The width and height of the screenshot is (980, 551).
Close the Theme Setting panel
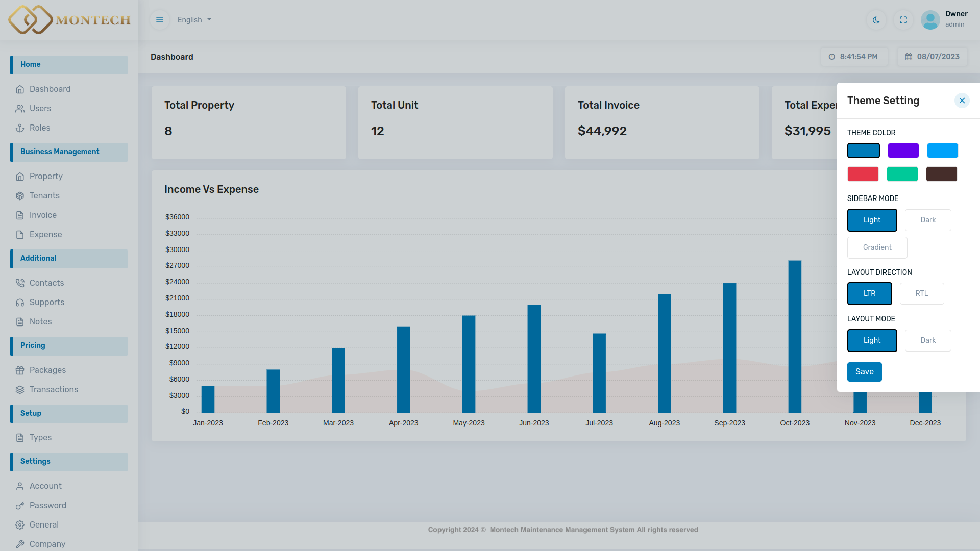click(x=962, y=101)
